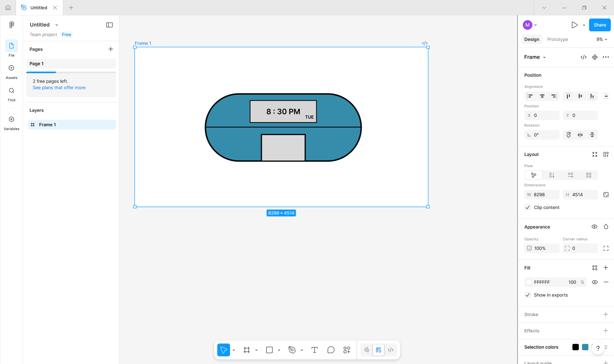Click the Share button

pos(599,25)
